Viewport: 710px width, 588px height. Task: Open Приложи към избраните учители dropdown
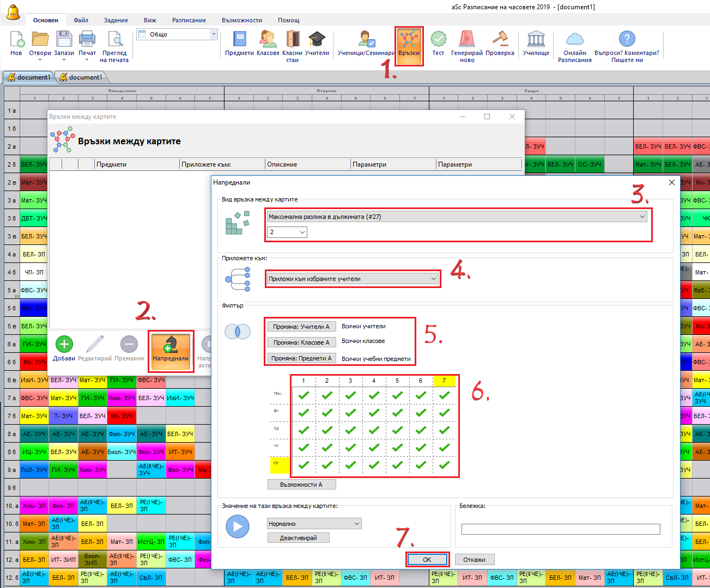[x=353, y=279]
